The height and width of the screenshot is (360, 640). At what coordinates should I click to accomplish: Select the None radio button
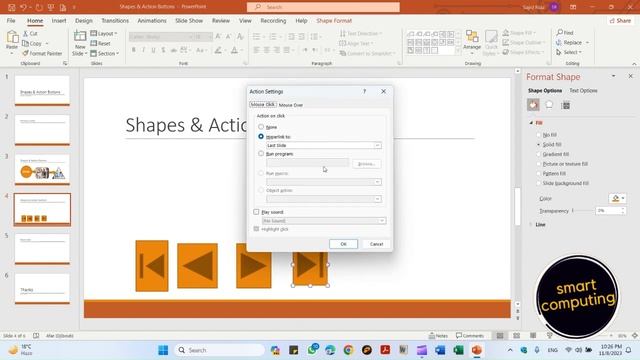coord(261,127)
